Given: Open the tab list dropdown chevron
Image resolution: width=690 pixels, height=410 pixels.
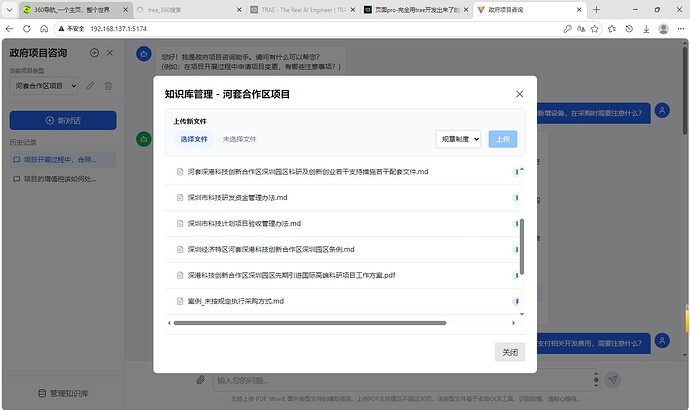Looking at the screenshot, I should pos(9,10).
